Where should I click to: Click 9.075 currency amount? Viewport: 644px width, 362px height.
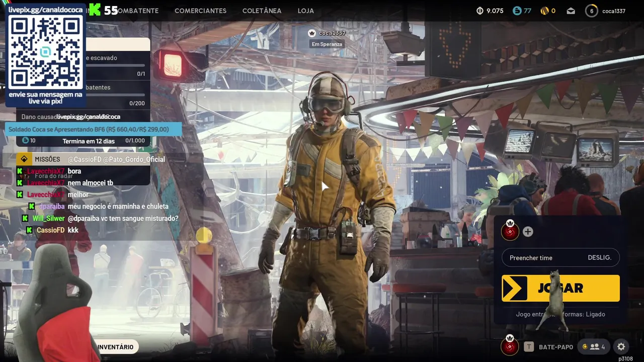point(495,11)
